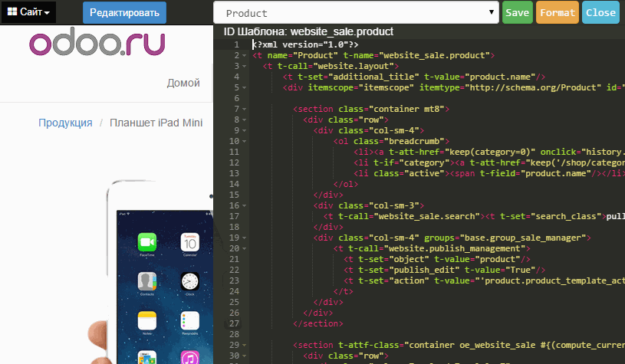Image resolution: width=625 pixels, height=364 pixels.
Task: Click Планшет iPad Mini breadcrumb text
Action: pos(156,123)
